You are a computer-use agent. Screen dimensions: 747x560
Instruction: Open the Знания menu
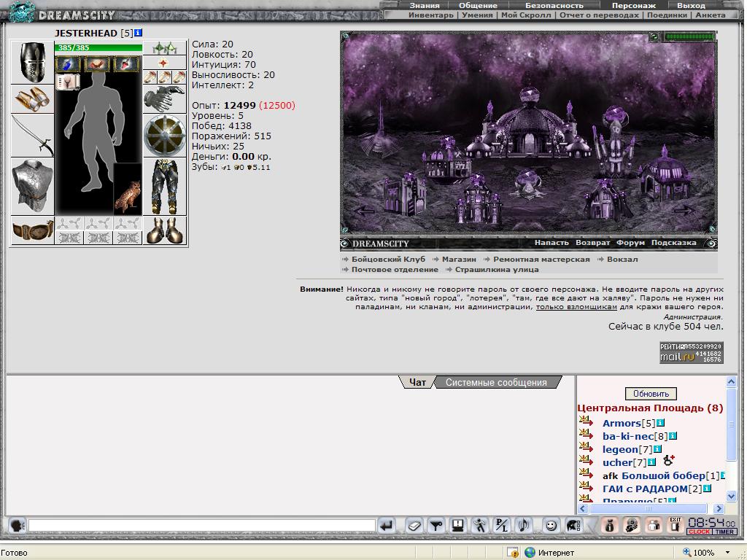point(424,5)
